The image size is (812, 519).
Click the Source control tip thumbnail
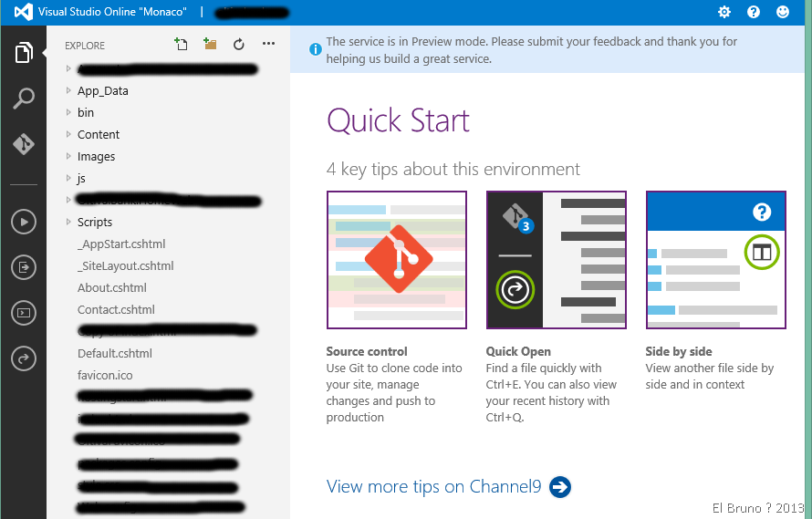[x=396, y=260]
